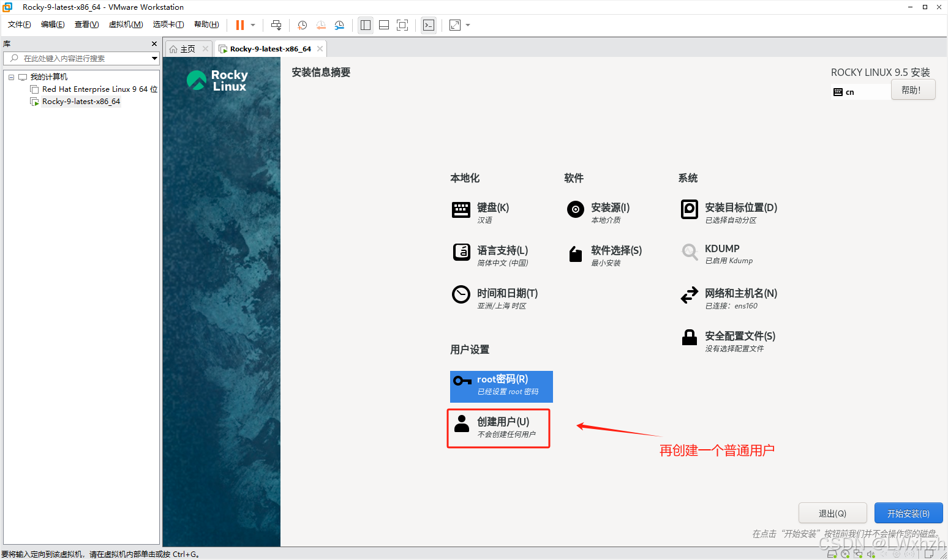This screenshot has height=560, width=948.
Task: Click the 退出(Q) quit button
Action: pos(832,513)
